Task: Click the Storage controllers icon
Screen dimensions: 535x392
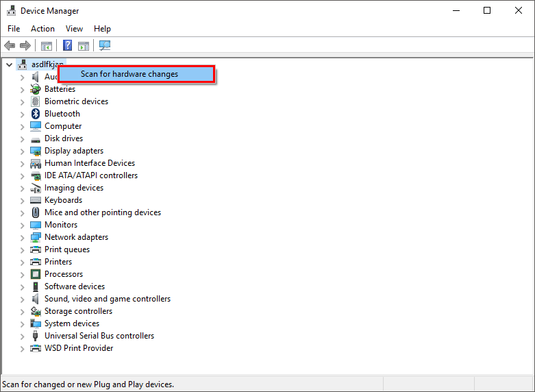Action: [x=36, y=311]
